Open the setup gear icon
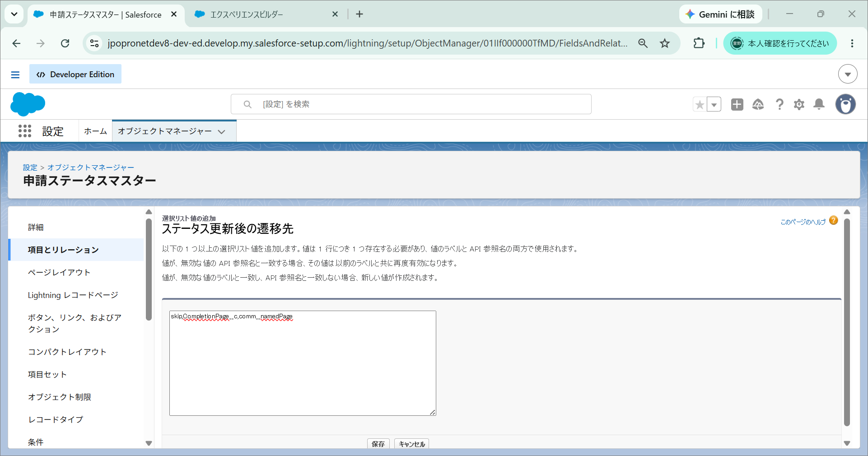Image resolution: width=868 pixels, height=456 pixels. pos(799,104)
